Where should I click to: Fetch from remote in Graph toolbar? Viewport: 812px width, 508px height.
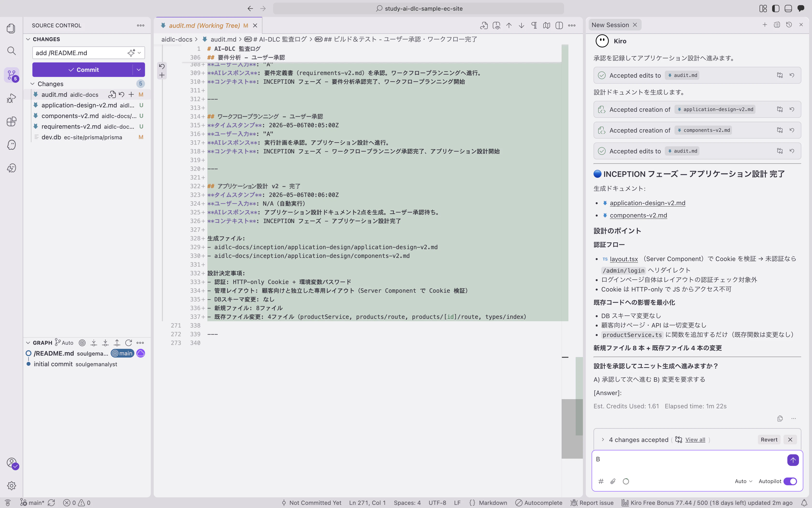pyautogui.click(x=94, y=343)
